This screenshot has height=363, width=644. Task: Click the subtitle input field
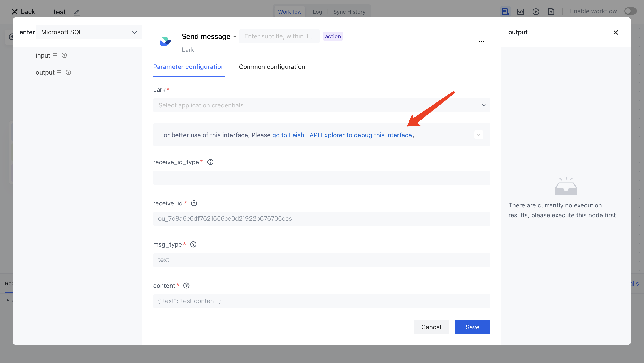pos(279,36)
